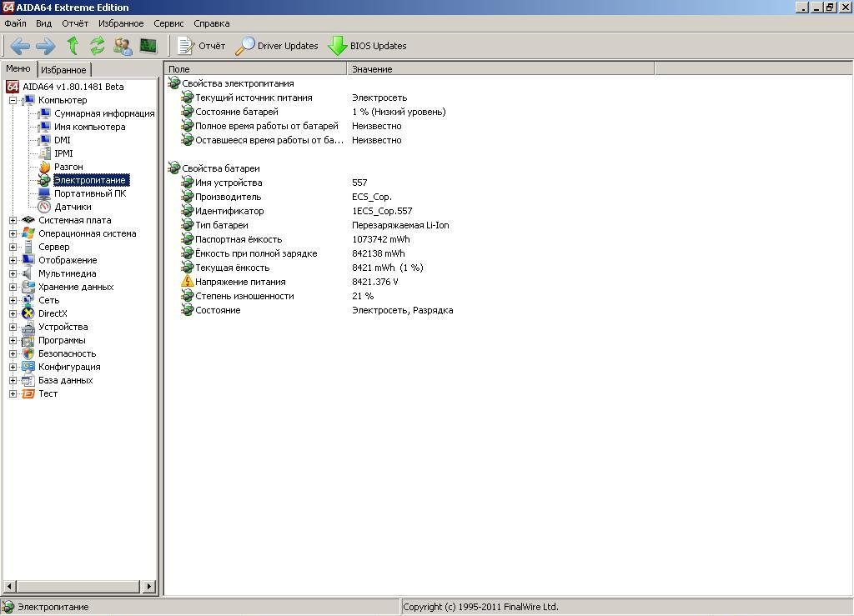This screenshot has width=854, height=616.
Task: Open the Вид menu
Action: click(43, 23)
